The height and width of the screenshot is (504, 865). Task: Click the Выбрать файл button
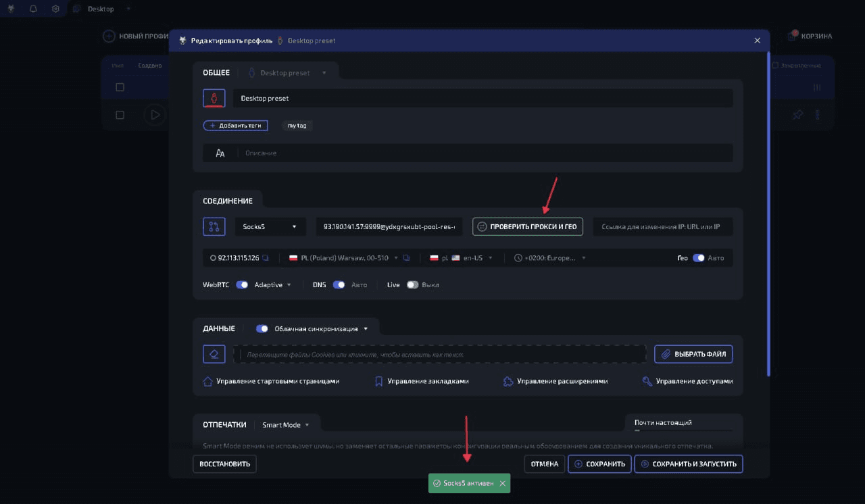click(693, 354)
